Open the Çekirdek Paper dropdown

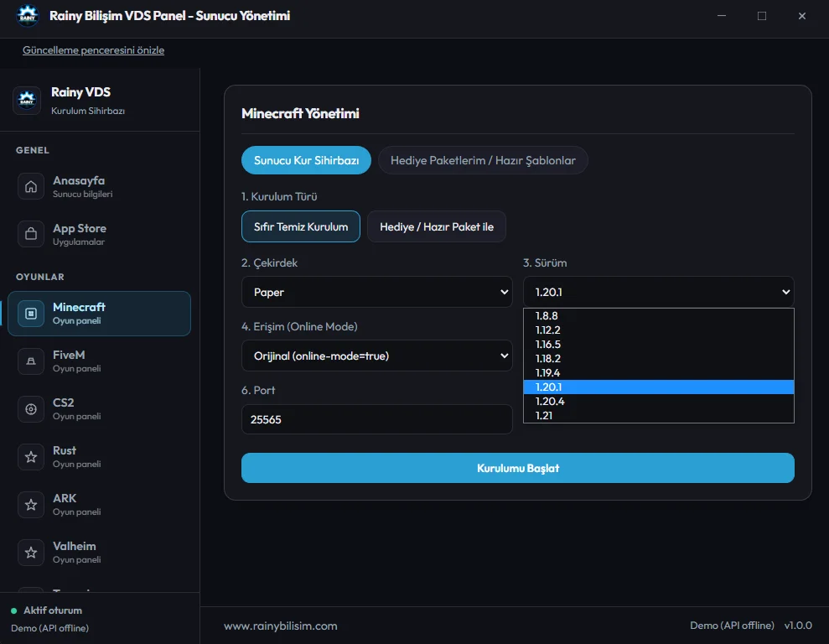pos(377,292)
